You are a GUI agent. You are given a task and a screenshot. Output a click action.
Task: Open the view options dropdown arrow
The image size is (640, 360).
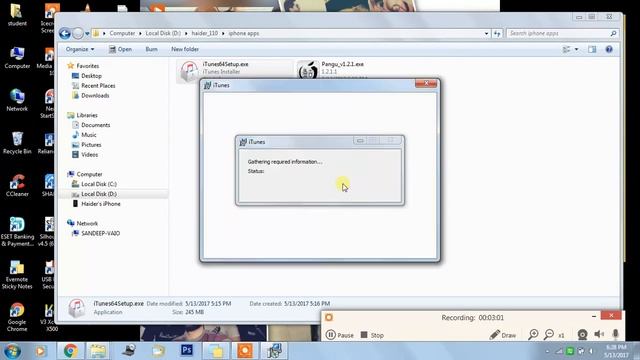(x=576, y=49)
